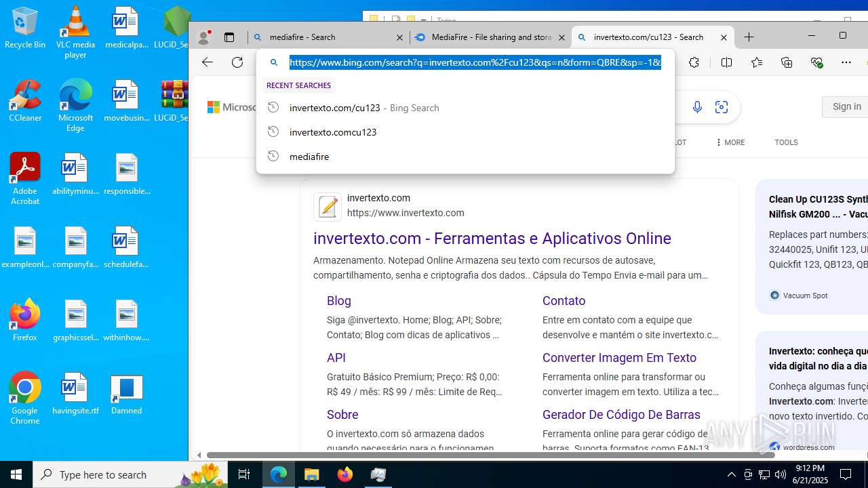This screenshot has width=868, height=488.
Task: Open the Recycle Bin desktop icon
Action: tap(25, 28)
